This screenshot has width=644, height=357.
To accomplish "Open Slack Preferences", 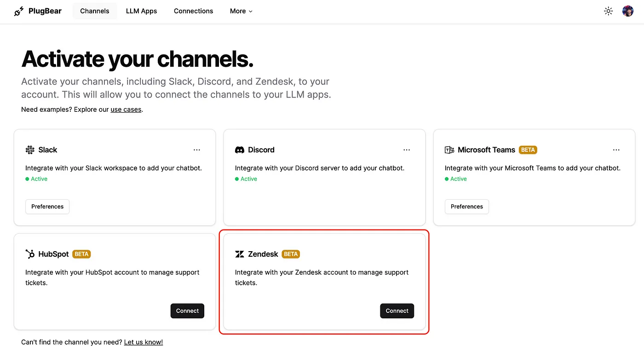I will [x=47, y=207].
